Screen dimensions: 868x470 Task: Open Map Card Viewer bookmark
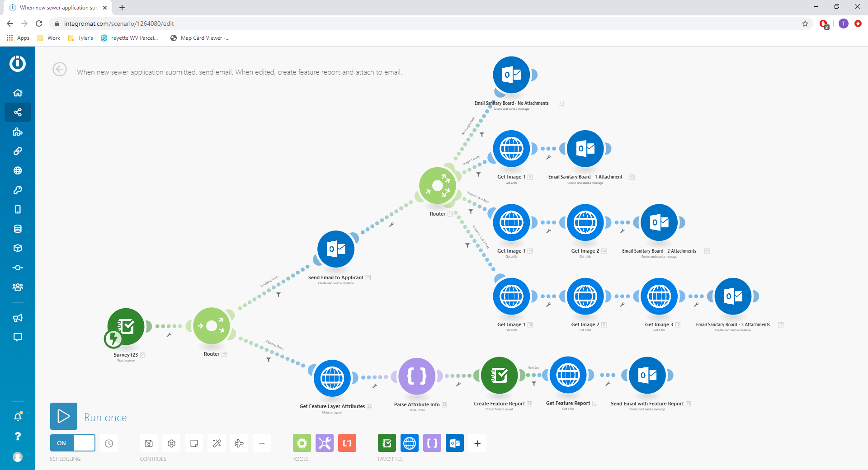pyautogui.click(x=200, y=38)
